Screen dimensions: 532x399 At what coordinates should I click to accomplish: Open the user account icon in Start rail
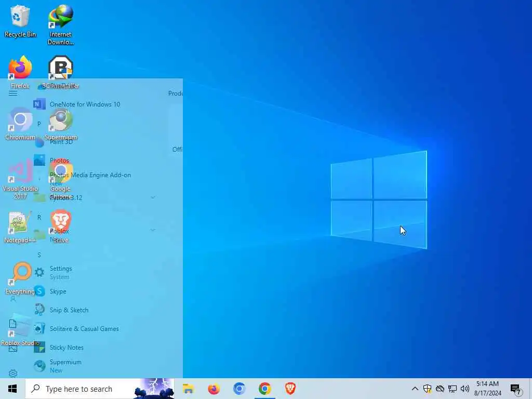[x=13, y=299]
